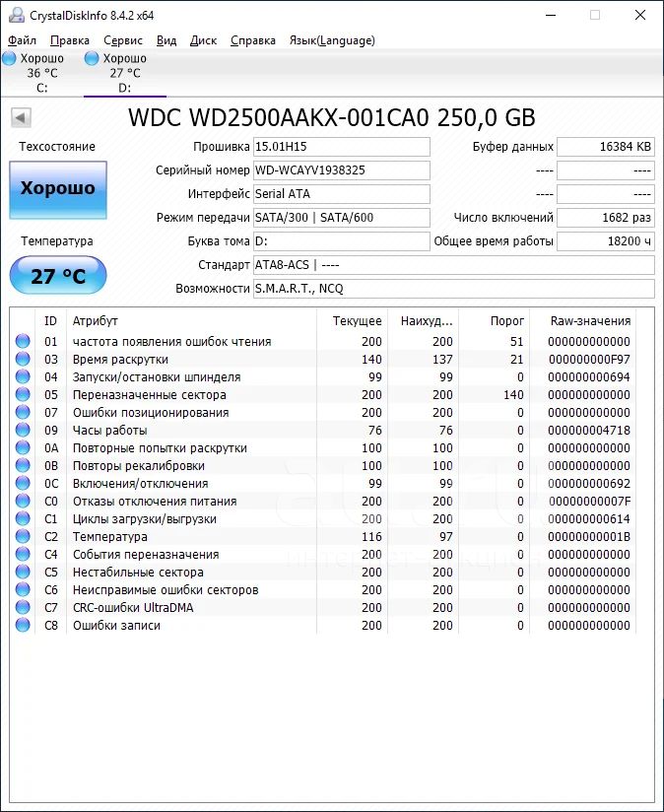Click status orb of attribute C7 CRC-ошибки UltraDMA
The image size is (664, 812).
click(23, 607)
